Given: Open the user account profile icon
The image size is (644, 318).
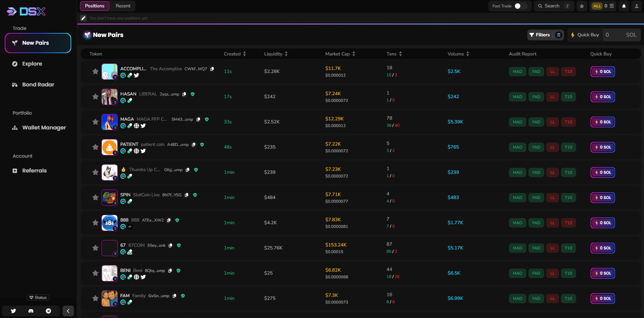Looking at the screenshot, I should tap(636, 6).
